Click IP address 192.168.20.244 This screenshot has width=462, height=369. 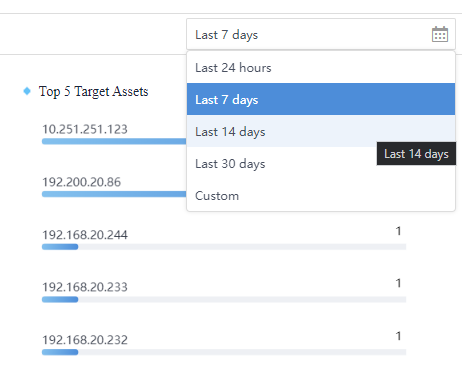point(85,235)
